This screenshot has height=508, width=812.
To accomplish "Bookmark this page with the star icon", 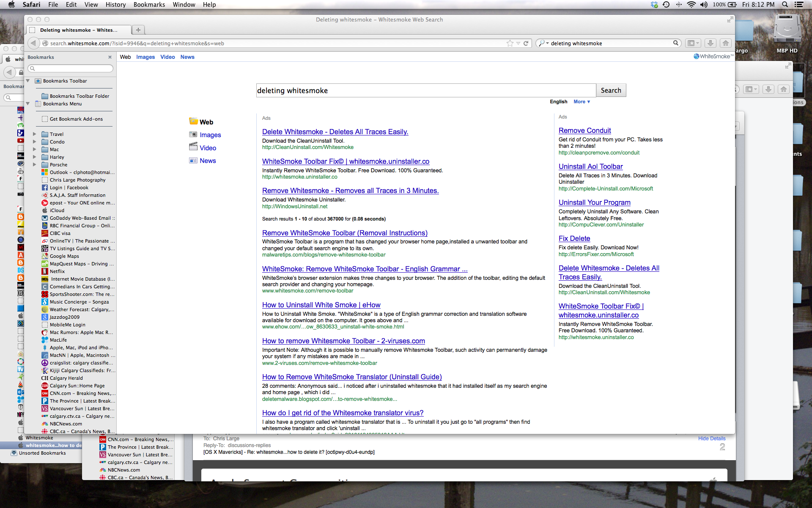I will (510, 43).
